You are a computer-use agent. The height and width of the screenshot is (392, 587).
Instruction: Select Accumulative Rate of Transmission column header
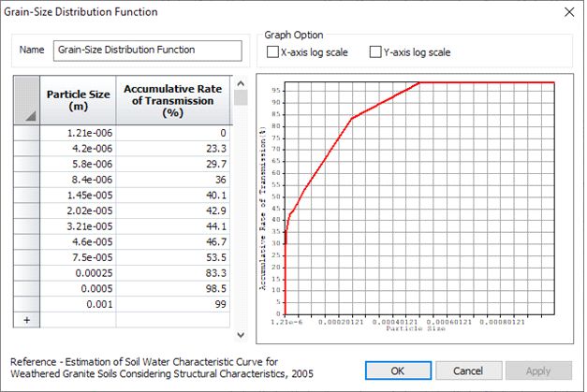coord(172,101)
